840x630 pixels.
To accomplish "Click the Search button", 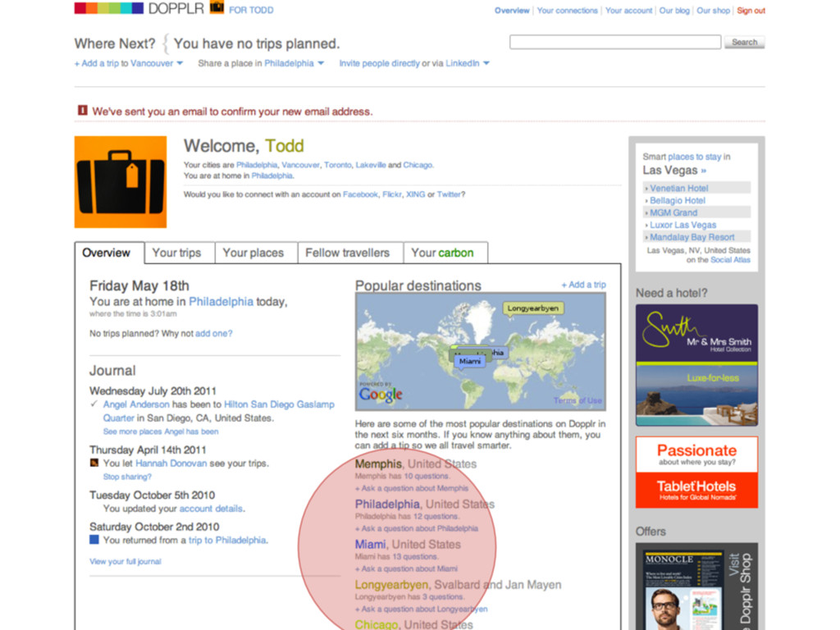I will coord(745,42).
